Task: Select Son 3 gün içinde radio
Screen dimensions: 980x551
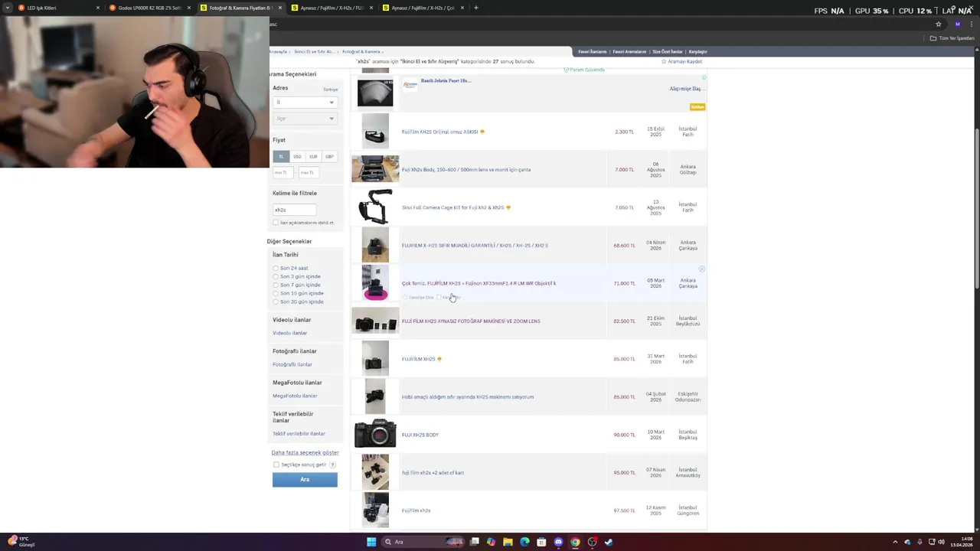Action: tap(276, 276)
